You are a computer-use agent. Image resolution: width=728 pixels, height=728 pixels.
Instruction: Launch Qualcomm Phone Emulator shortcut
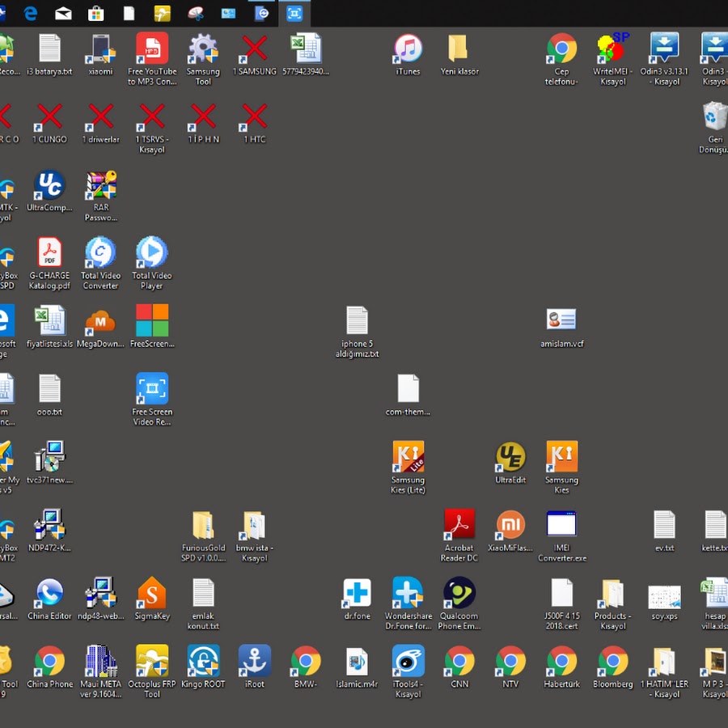[x=459, y=594]
